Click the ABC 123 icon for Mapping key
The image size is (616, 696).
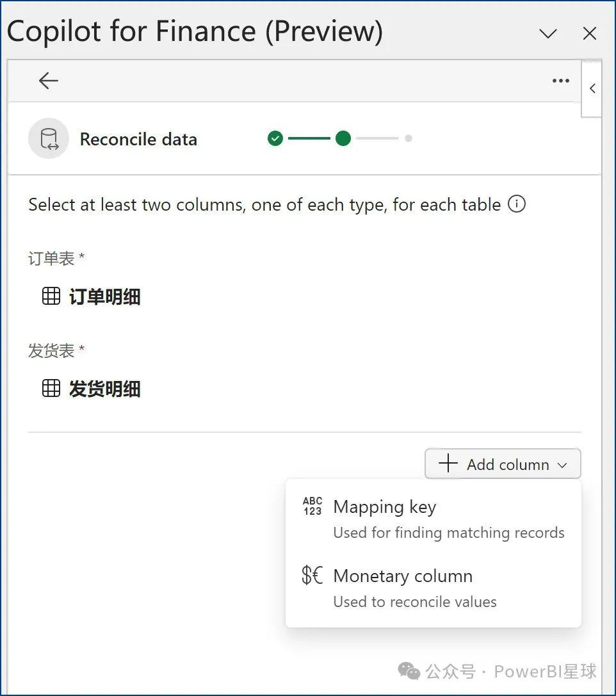312,506
